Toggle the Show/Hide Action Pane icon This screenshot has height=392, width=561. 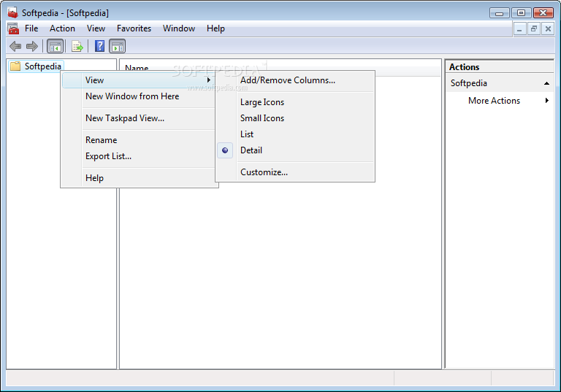coord(118,47)
